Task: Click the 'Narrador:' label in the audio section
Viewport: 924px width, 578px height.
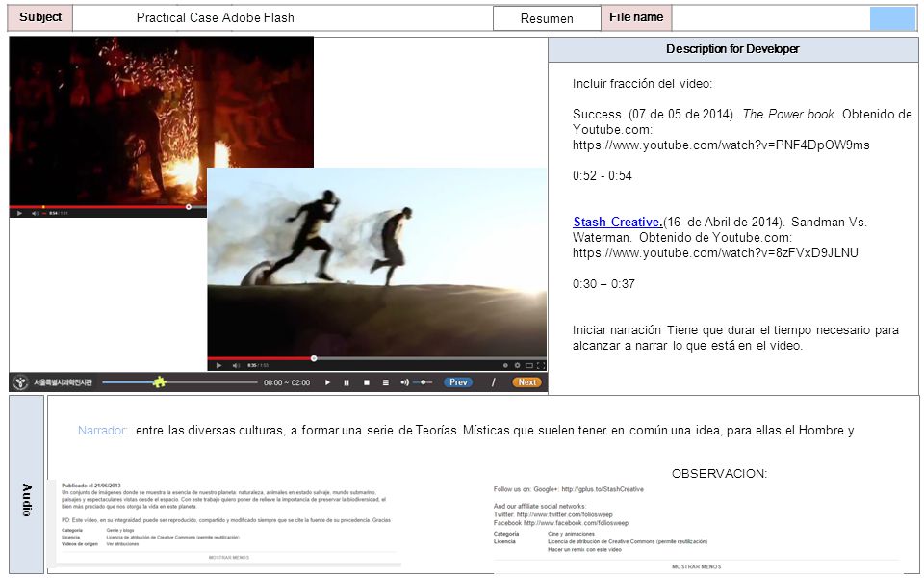Action: point(103,431)
